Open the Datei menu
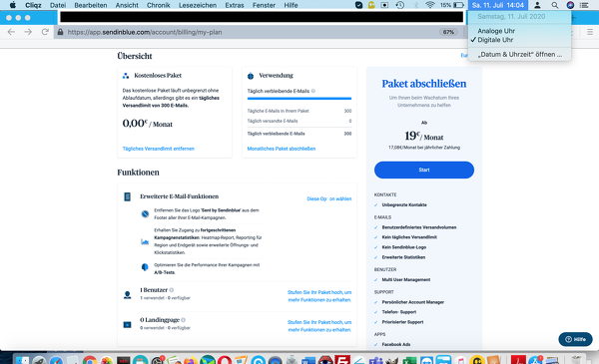 pyautogui.click(x=58, y=5)
